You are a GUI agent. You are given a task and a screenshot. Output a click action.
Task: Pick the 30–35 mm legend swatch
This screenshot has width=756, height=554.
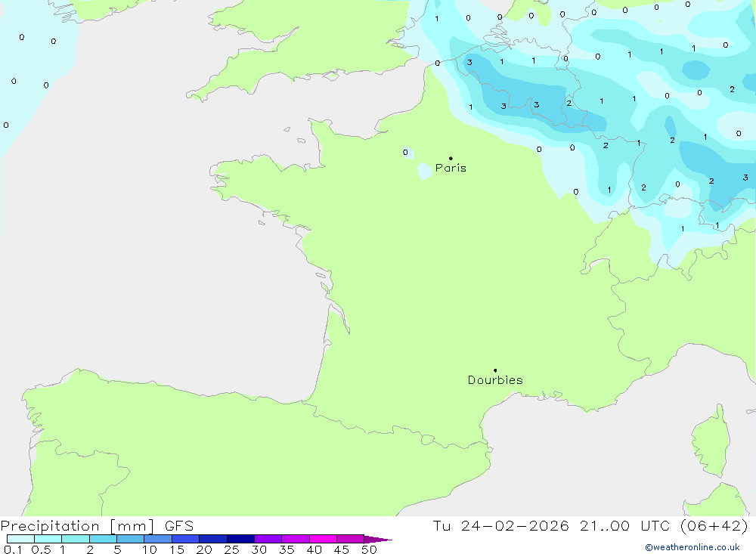pos(268,539)
